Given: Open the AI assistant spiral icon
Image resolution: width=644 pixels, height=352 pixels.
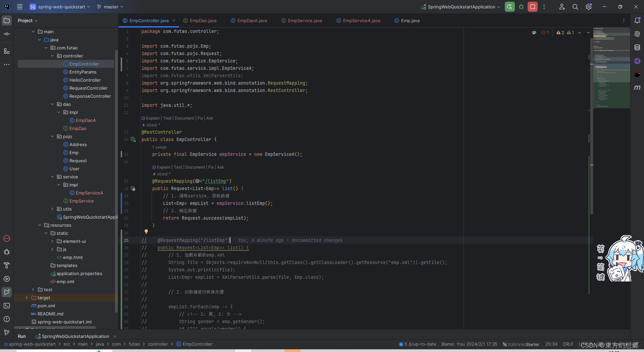Looking at the screenshot, I should point(637,34).
